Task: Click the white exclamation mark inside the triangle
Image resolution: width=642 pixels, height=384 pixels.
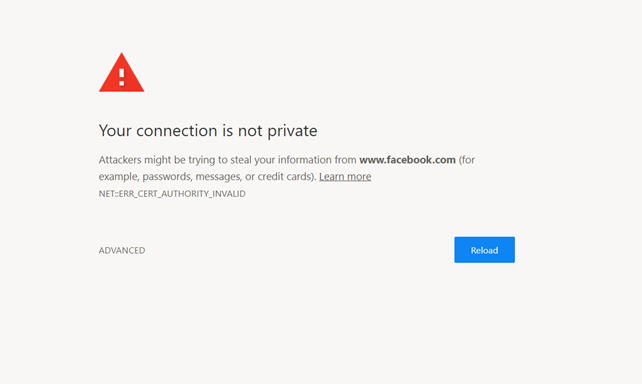Action: (x=122, y=77)
